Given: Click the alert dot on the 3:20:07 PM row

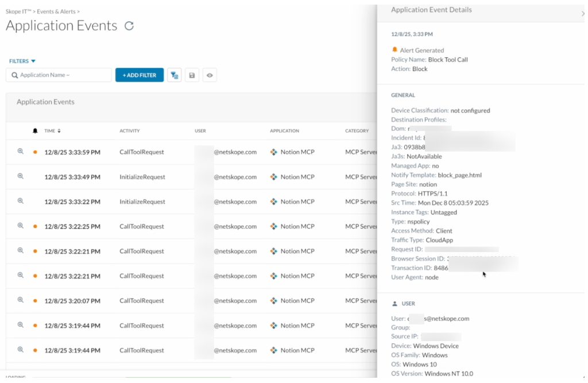Looking at the screenshot, I should coord(35,301).
